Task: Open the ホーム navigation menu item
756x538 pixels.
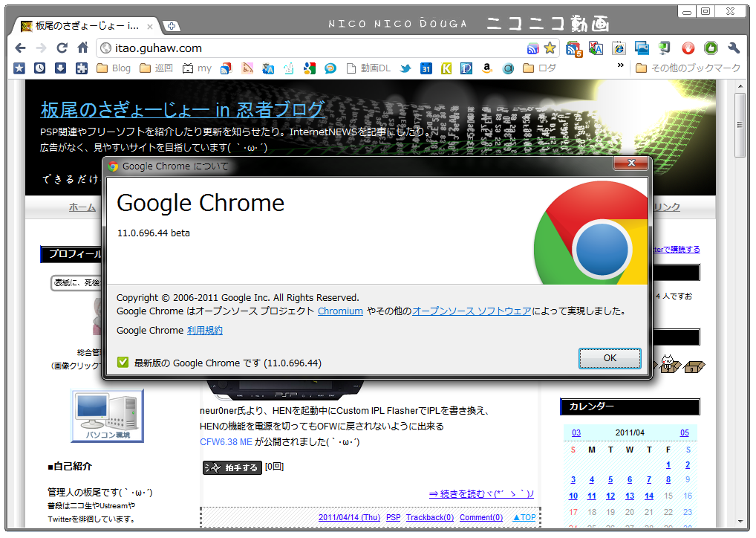Action: (82, 207)
